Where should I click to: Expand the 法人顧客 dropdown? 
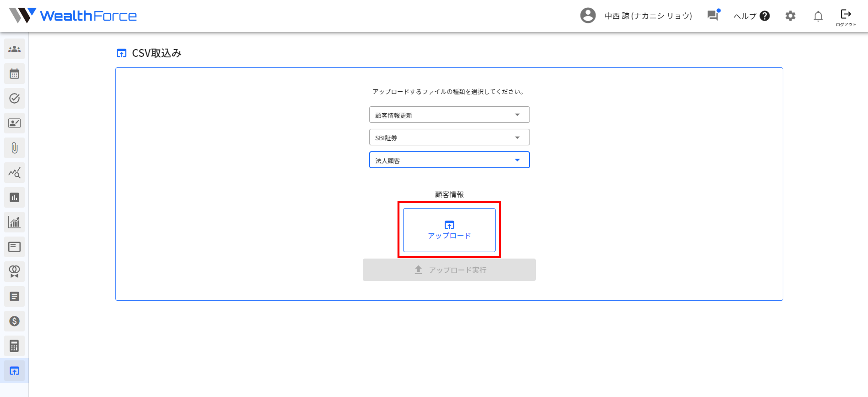click(449, 160)
